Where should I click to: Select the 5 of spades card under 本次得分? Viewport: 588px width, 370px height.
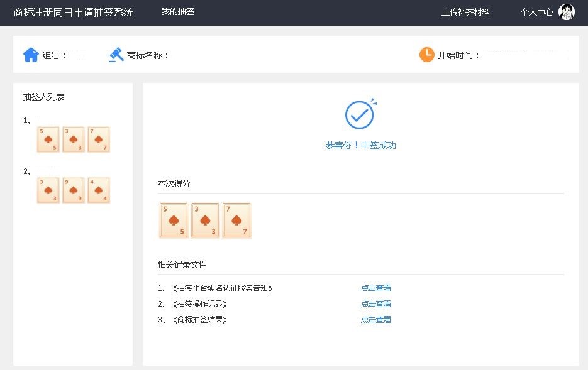pos(173,220)
